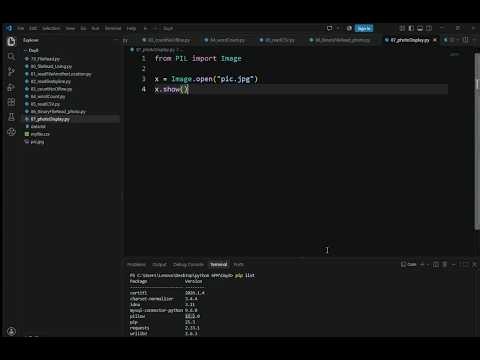Open the View menu
Image resolution: width=480 pixels, height=360 pixels.
click(70, 28)
